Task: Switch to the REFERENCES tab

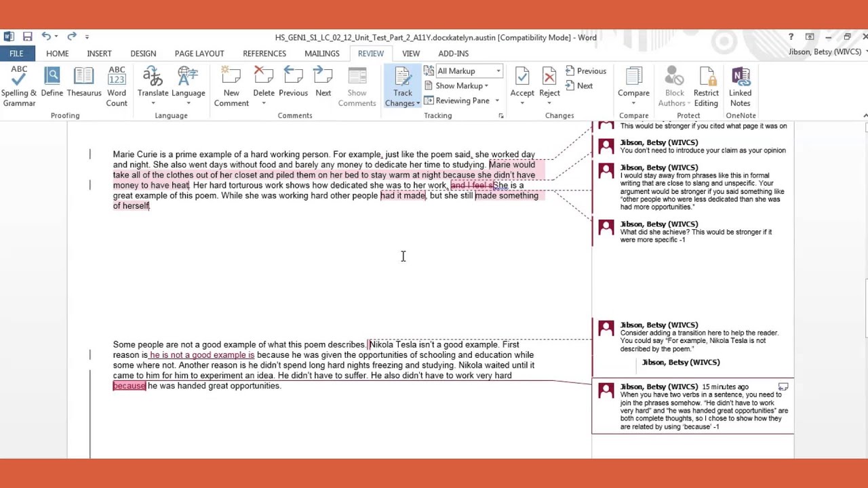Action: click(264, 54)
